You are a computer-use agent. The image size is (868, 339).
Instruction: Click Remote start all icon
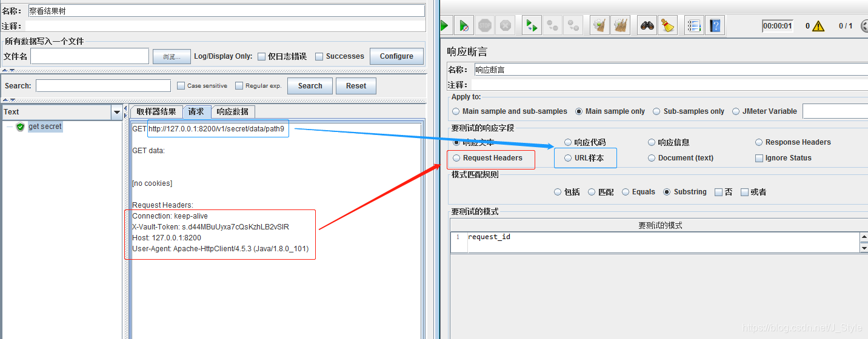(x=532, y=26)
